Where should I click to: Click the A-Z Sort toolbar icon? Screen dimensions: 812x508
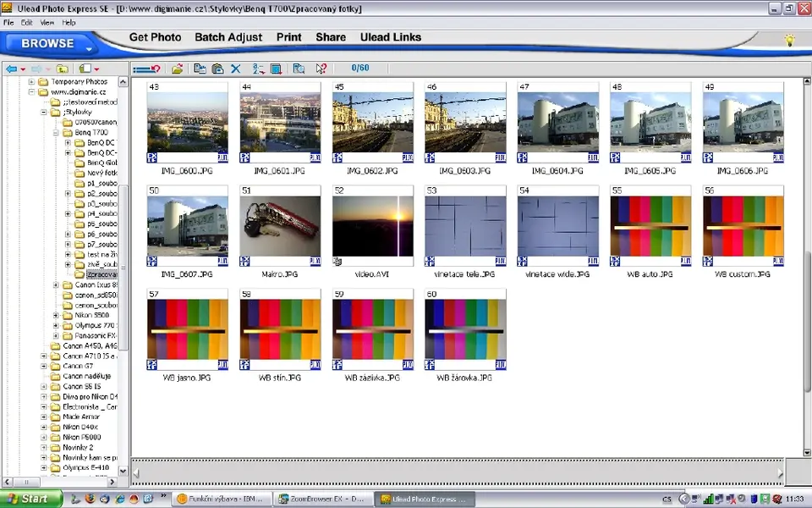pos(257,69)
